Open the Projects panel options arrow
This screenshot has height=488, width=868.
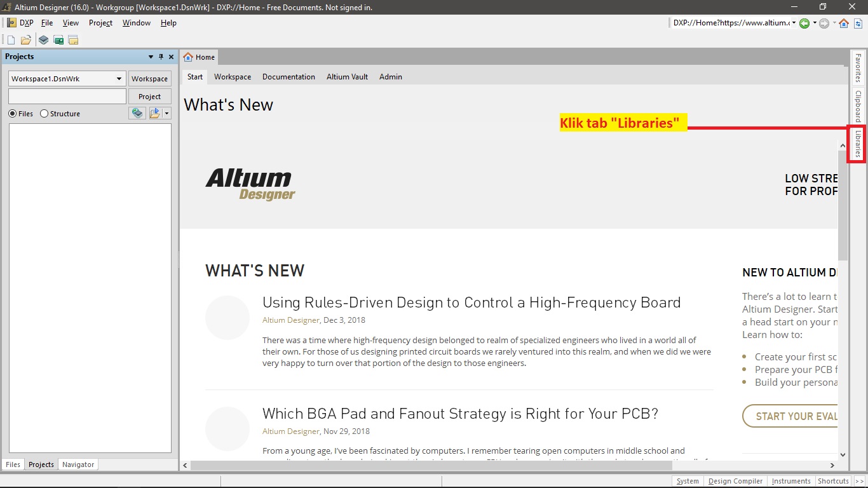[151, 57]
